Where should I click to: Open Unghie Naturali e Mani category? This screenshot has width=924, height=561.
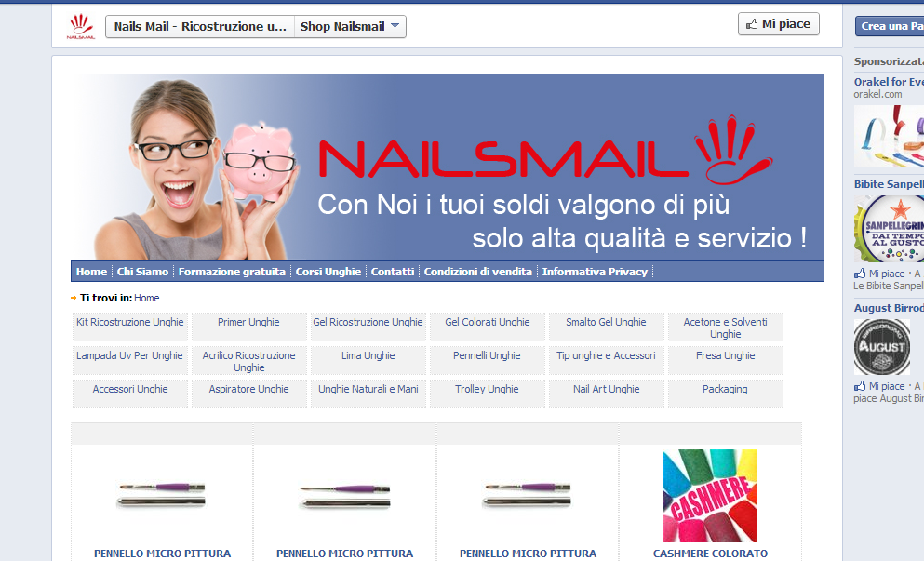point(368,390)
